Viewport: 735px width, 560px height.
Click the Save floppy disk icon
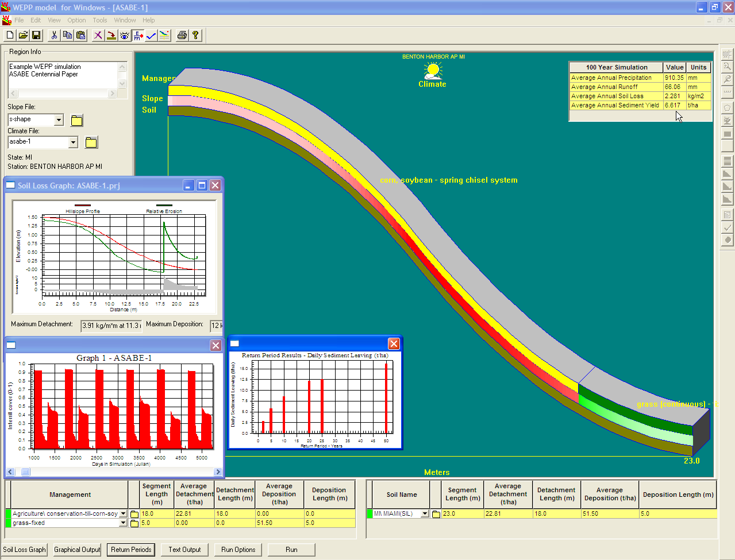point(36,36)
